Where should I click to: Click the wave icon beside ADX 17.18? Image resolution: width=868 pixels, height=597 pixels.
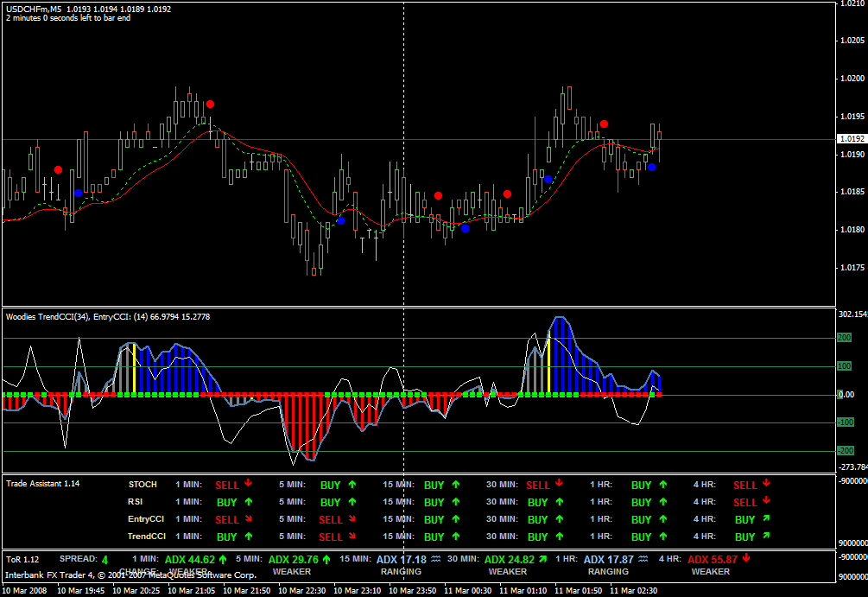pyautogui.click(x=436, y=559)
